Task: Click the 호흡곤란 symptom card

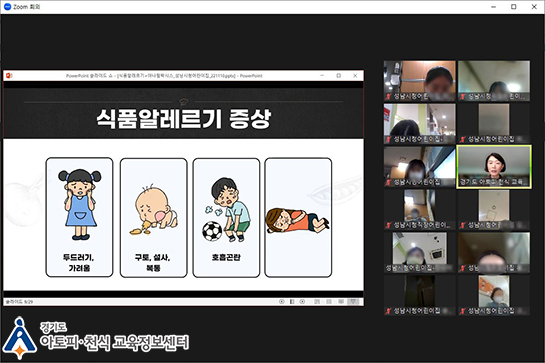Action: click(x=226, y=218)
